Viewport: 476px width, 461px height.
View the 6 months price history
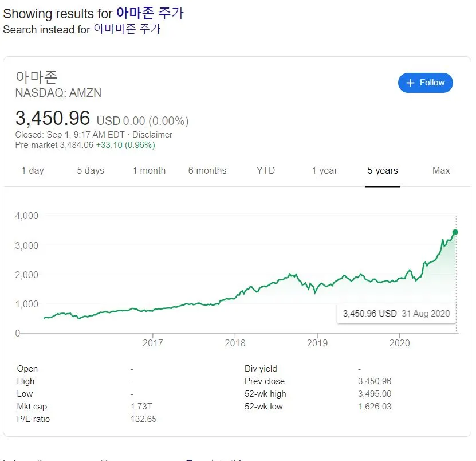point(207,170)
